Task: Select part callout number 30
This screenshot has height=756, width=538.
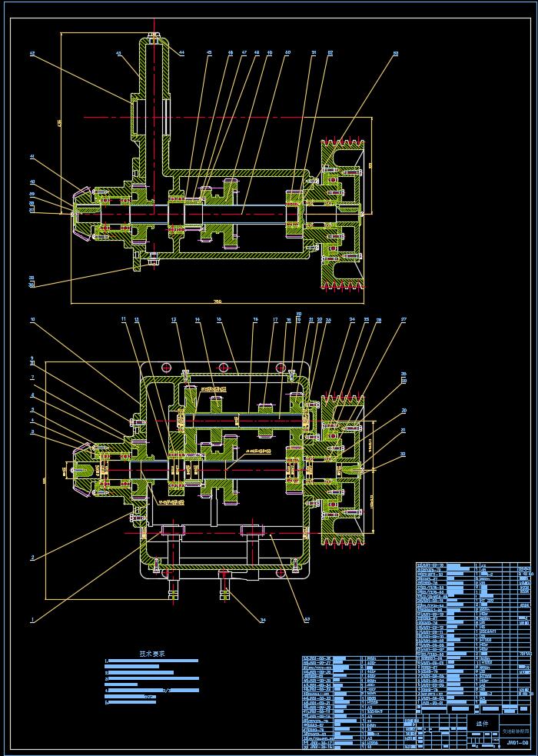Action: pyautogui.click(x=403, y=411)
